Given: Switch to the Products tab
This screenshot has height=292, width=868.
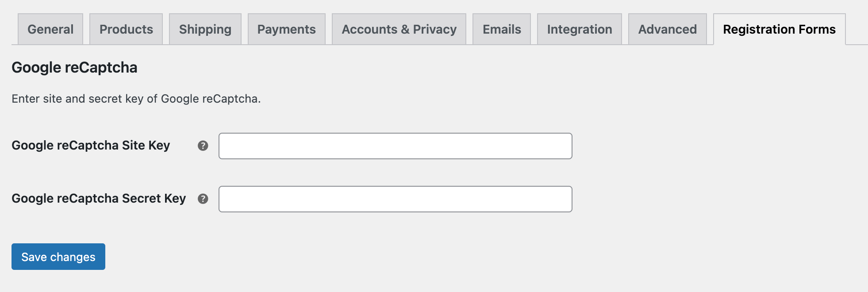Looking at the screenshot, I should (x=126, y=29).
